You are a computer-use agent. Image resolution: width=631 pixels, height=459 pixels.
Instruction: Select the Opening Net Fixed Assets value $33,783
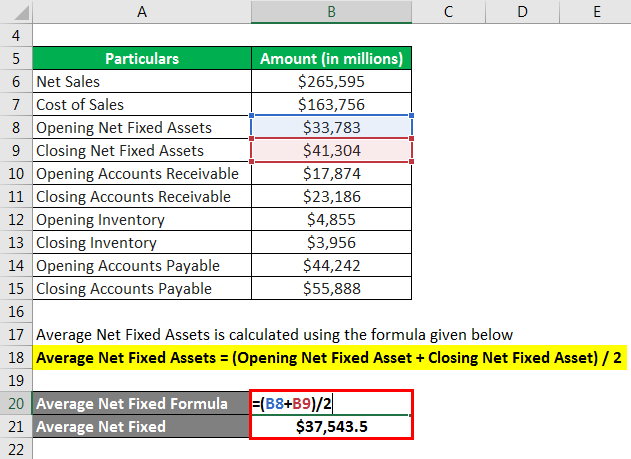(x=331, y=127)
